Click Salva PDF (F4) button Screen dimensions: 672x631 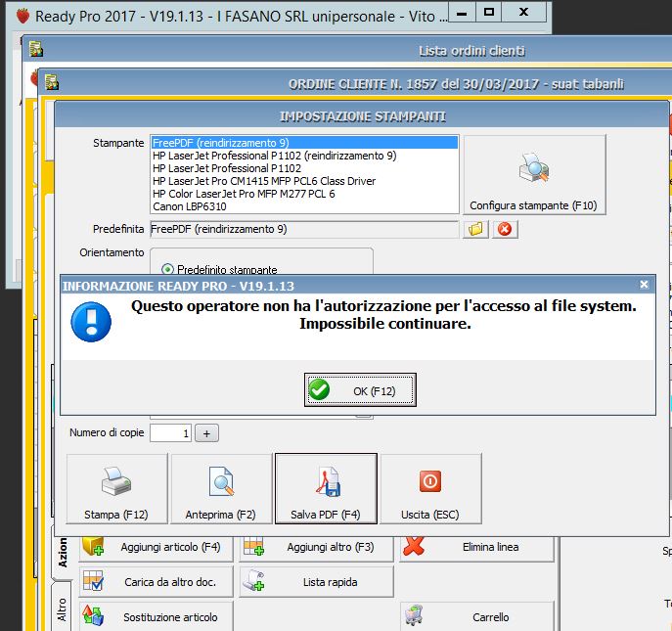point(326,489)
